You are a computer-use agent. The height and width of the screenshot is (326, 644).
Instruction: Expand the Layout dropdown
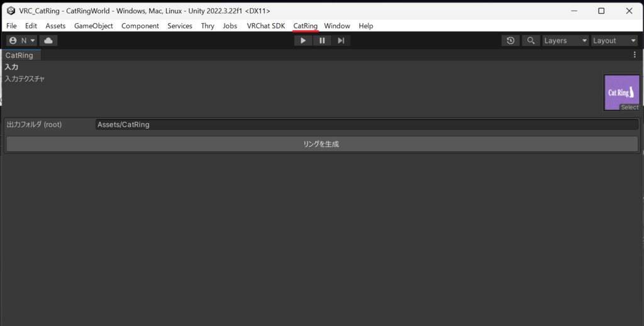pos(614,41)
